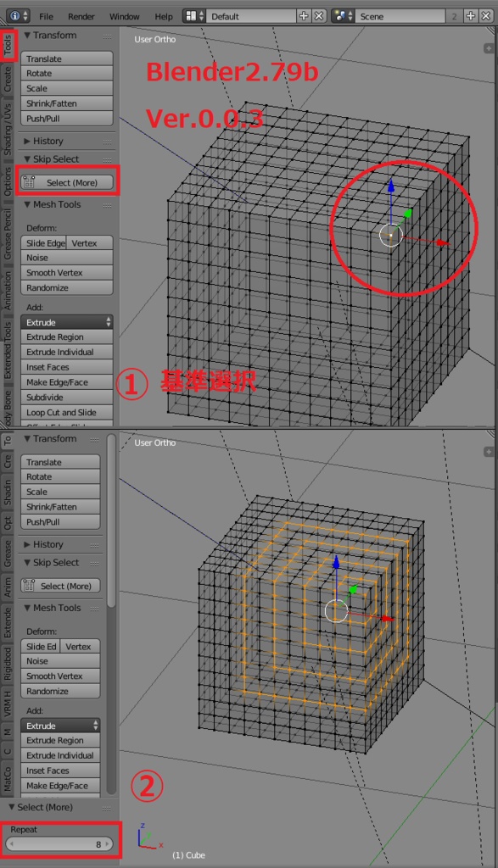
Task: Switch to the Shading / UVs tab
Action: point(8,129)
